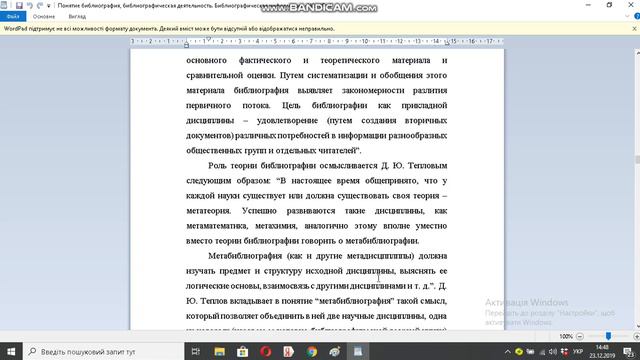Open the clock showing 14:48
The height and width of the screenshot is (360, 640).
(x=602, y=351)
